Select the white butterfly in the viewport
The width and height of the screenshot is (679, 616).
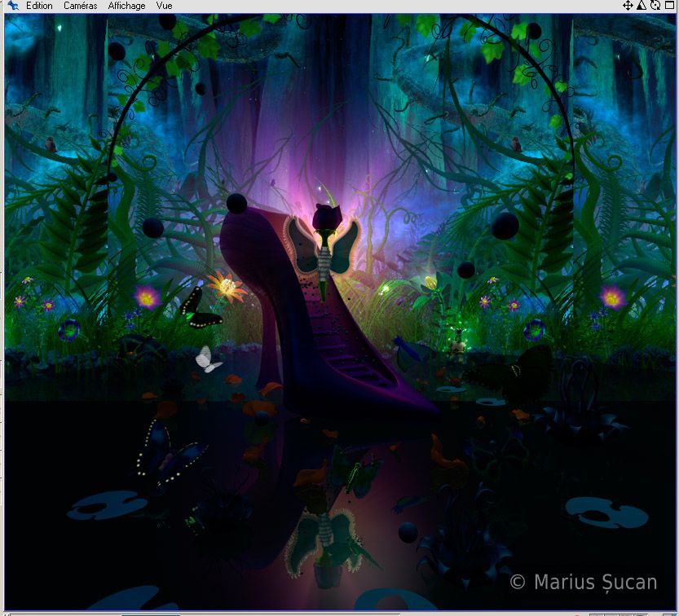pos(209,359)
